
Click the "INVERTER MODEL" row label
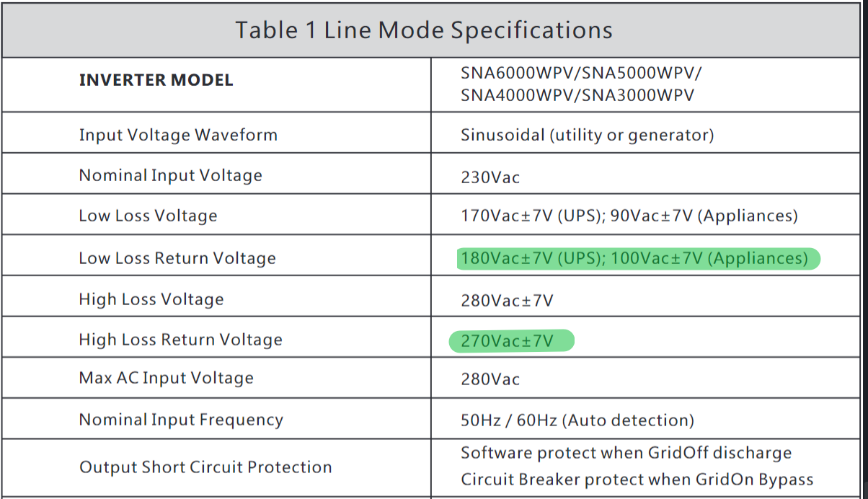coord(156,80)
